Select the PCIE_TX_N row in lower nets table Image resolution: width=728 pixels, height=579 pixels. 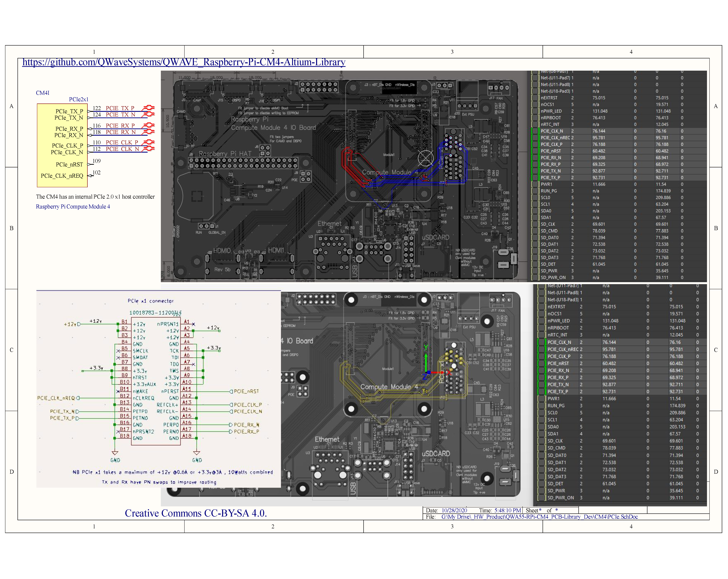[622, 385]
